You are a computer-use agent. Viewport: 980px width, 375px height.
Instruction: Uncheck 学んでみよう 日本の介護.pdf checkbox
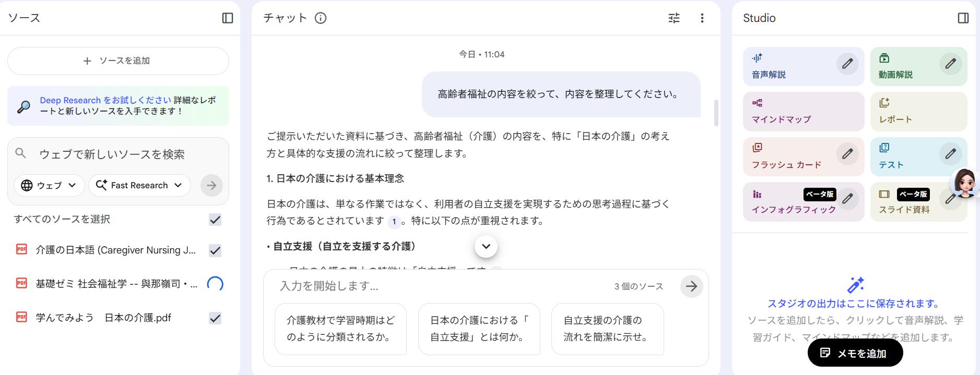[215, 318]
